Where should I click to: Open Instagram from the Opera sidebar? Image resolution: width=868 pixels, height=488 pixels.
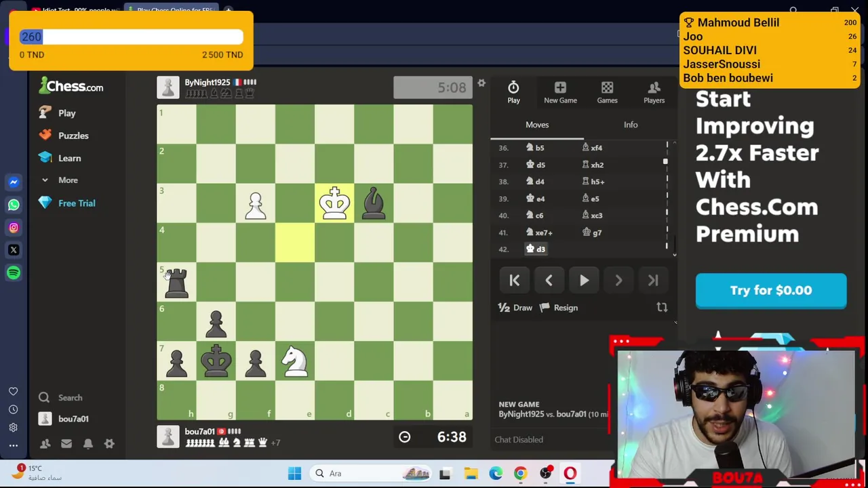pos(14,228)
